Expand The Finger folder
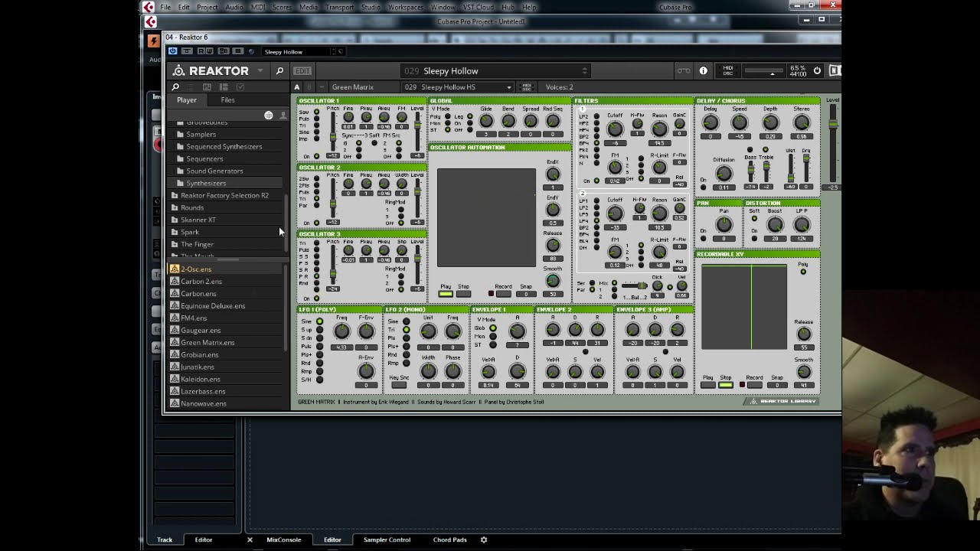980x551 pixels. (x=197, y=244)
